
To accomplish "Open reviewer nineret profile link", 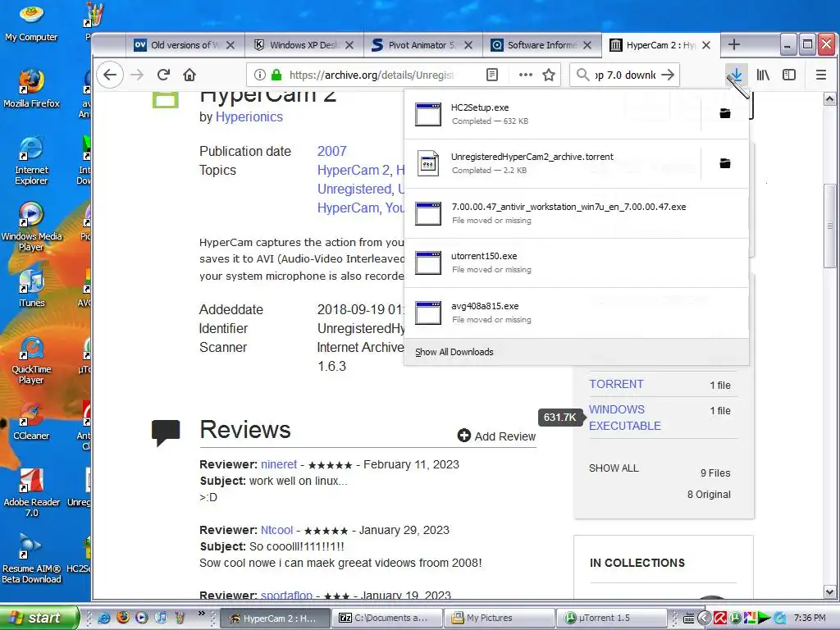I will click(x=279, y=464).
